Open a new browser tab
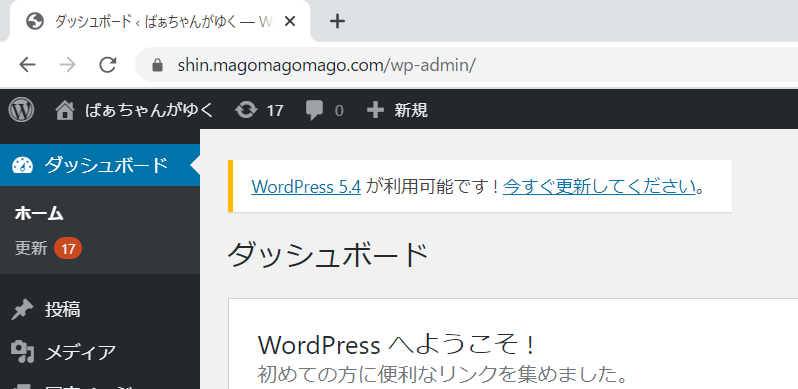 pyautogui.click(x=337, y=21)
